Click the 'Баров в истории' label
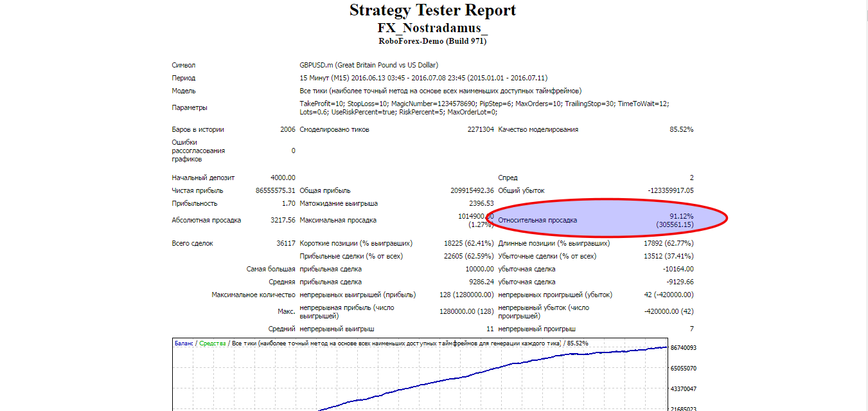Viewport: 868px width, 411px height. point(198,129)
